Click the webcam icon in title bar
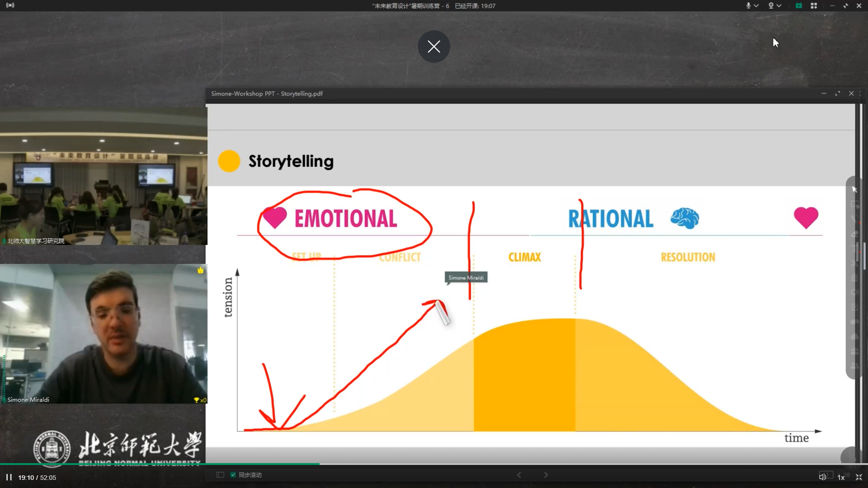 (771, 6)
